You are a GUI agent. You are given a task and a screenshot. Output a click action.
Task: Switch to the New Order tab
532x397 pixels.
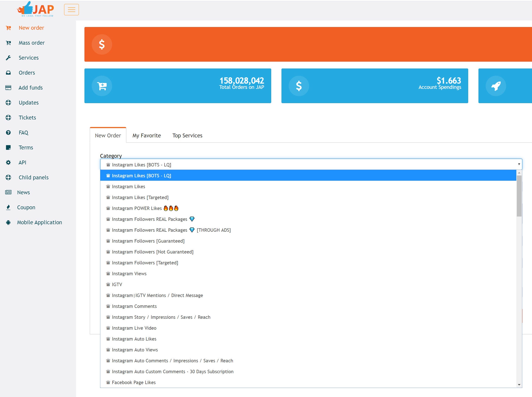click(x=108, y=135)
